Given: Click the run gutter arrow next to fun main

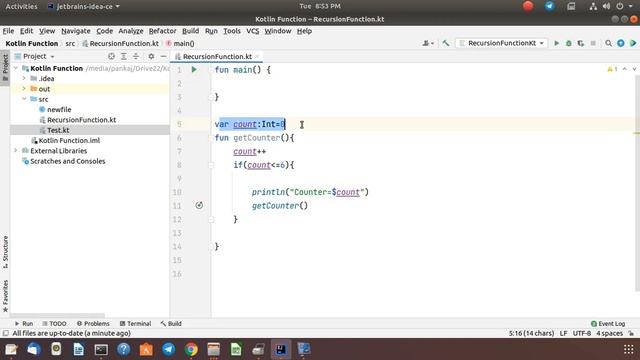Looking at the screenshot, I should [194, 70].
